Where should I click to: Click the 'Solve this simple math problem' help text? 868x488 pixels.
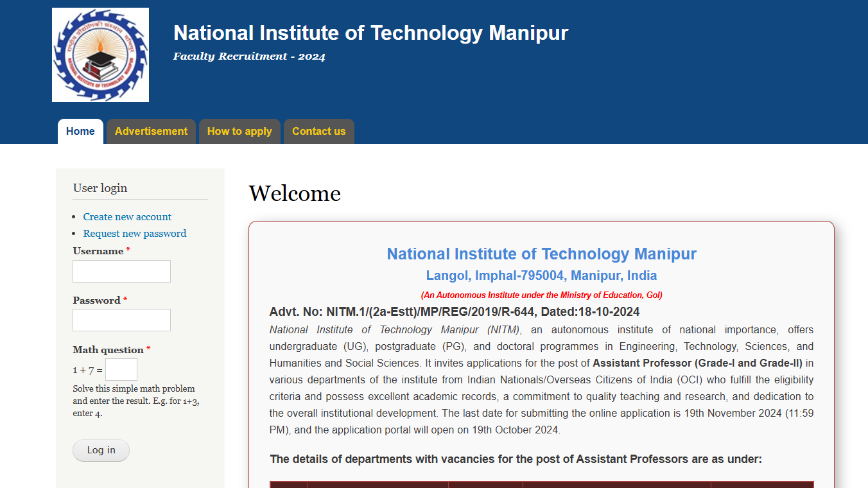click(x=137, y=401)
